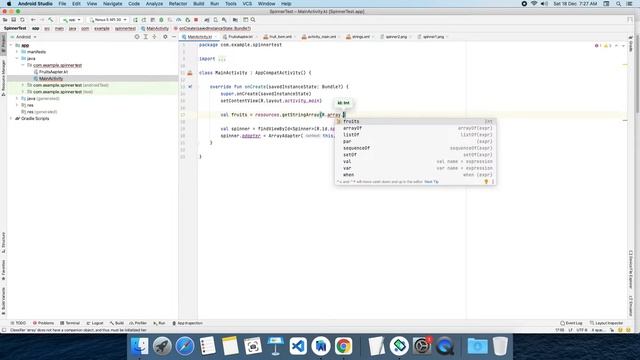Click the Next Tip link in popup

(x=431, y=182)
